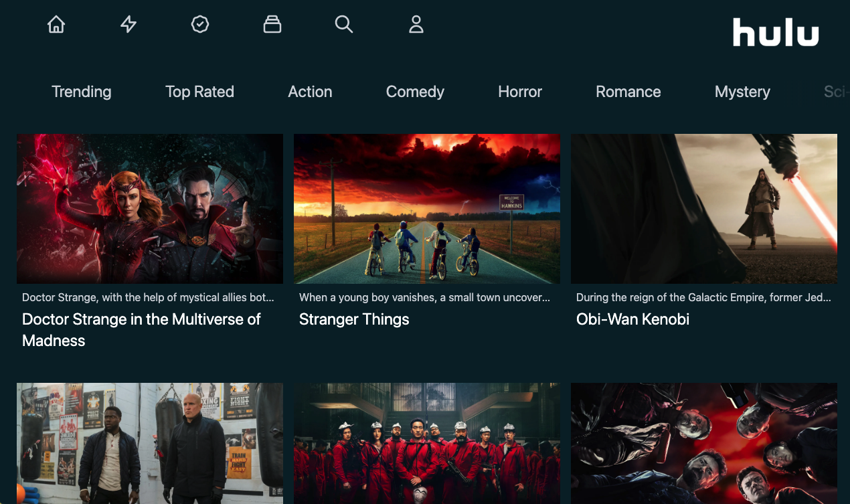Click the description 'When a young boy vanishes...'
This screenshot has width=850, height=504.
point(424,297)
